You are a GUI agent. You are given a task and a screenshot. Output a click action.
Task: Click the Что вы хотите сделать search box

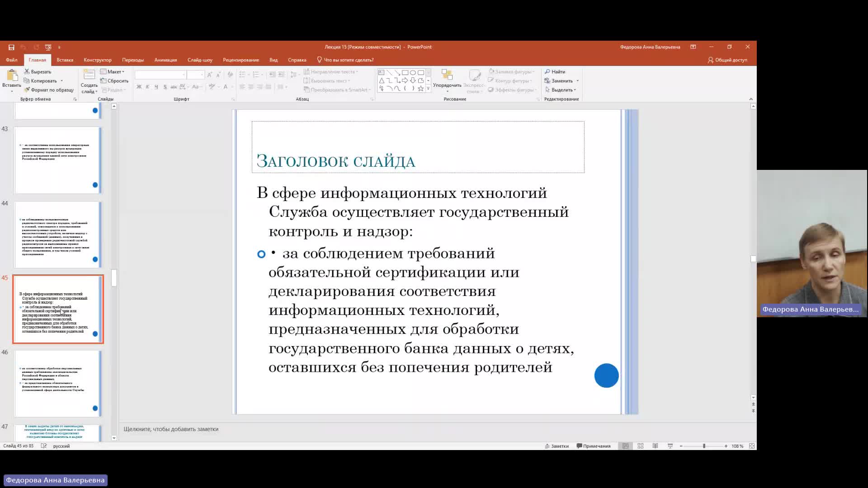click(345, 60)
